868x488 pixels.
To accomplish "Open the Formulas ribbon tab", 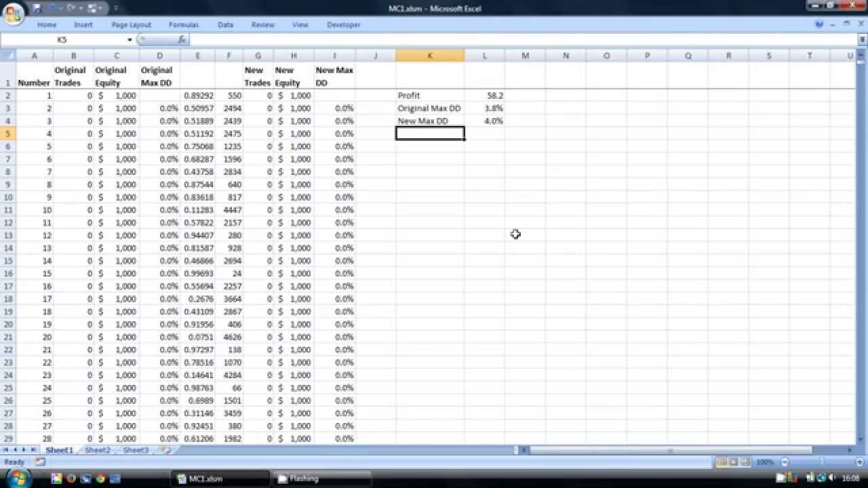I will tap(184, 24).
